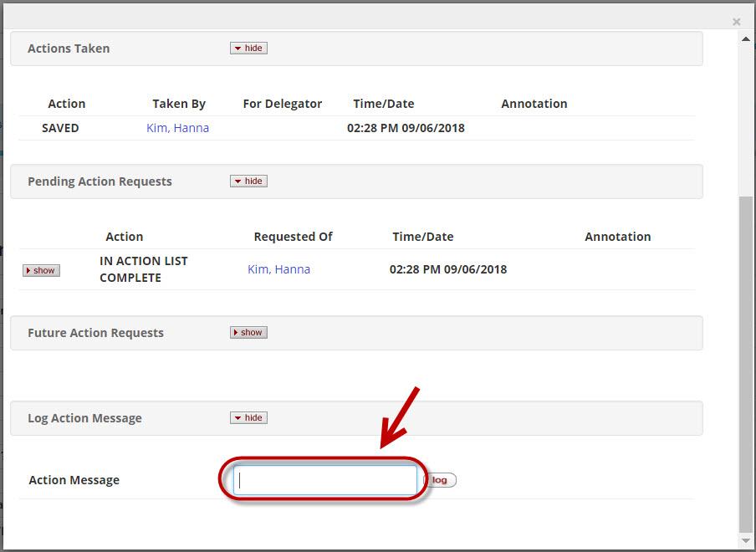756x552 pixels.
Task: Click Action header in Actions Taken table
Action: [x=67, y=104]
